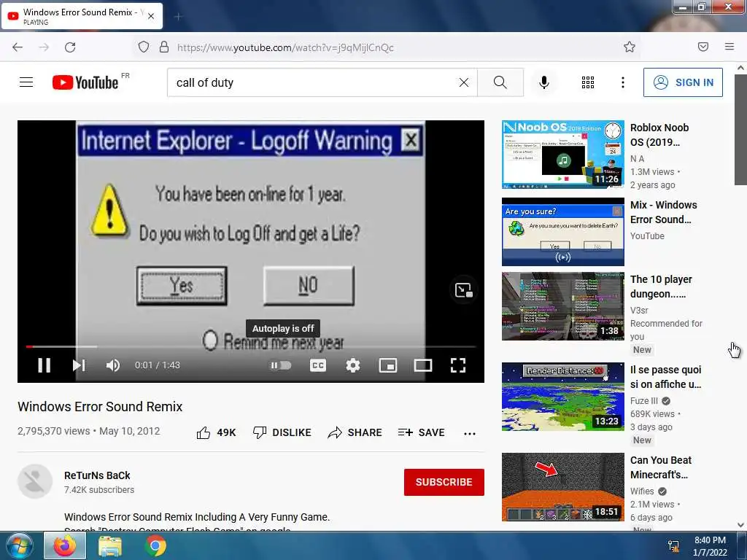
Task: View site security padlock info
Action: click(x=164, y=47)
